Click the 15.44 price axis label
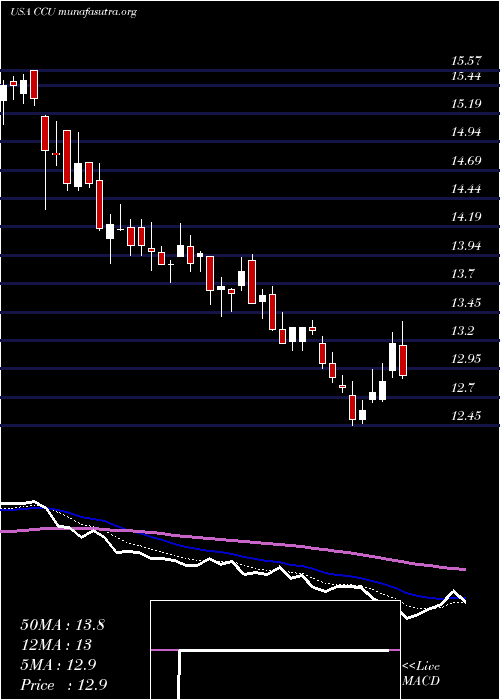 466,76
